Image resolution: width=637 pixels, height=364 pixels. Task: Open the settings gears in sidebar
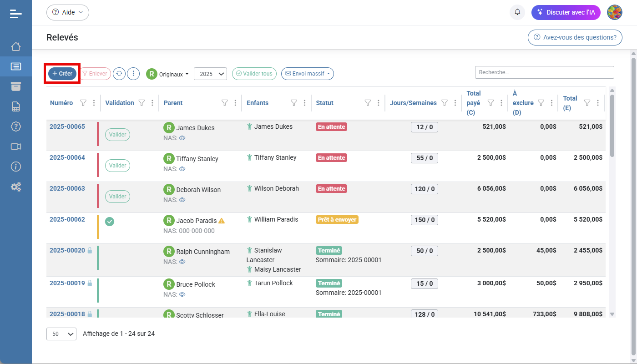pyautogui.click(x=16, y=187)
